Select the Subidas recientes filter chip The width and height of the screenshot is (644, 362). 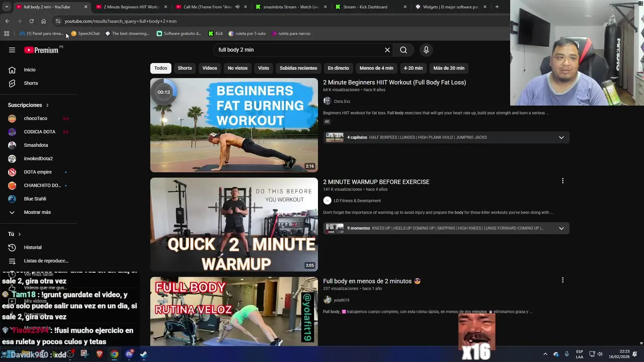tap(298, 68)
